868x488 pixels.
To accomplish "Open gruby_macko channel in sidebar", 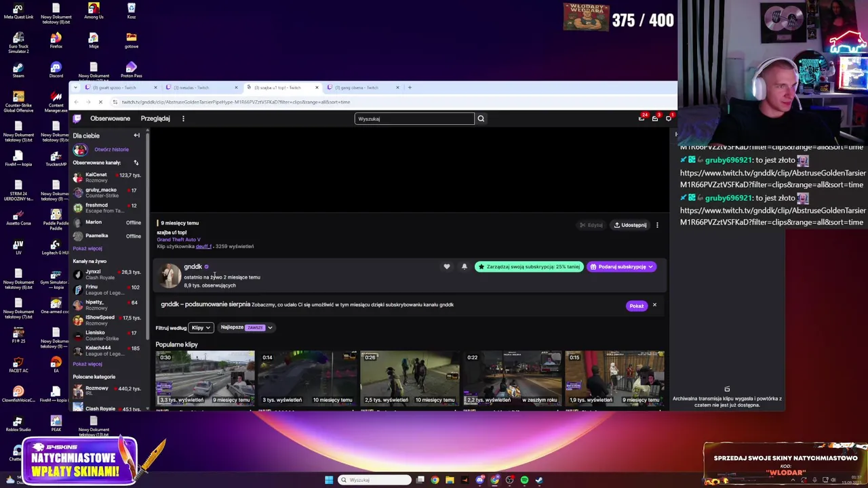I will (107, 192).
